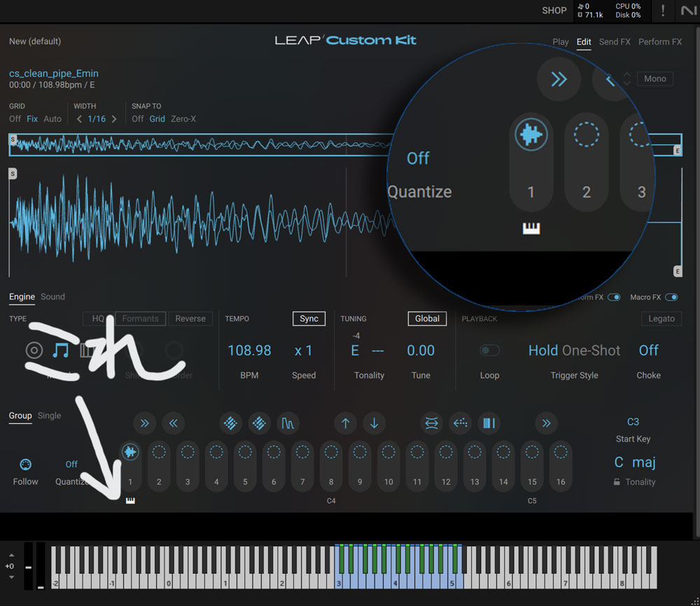Toggle the Mono button
Image resolution: width=700 pixels, height=606 pixels.
(x=655, y=78)
